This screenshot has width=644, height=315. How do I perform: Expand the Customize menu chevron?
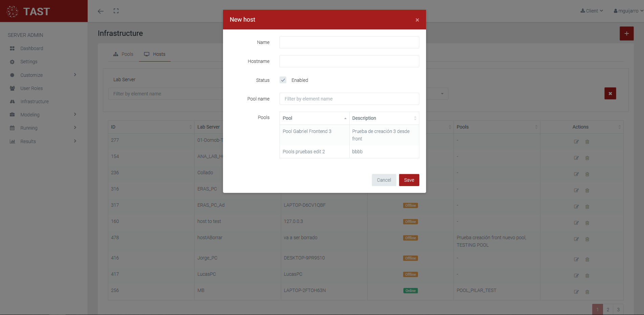tap(75, 75)
